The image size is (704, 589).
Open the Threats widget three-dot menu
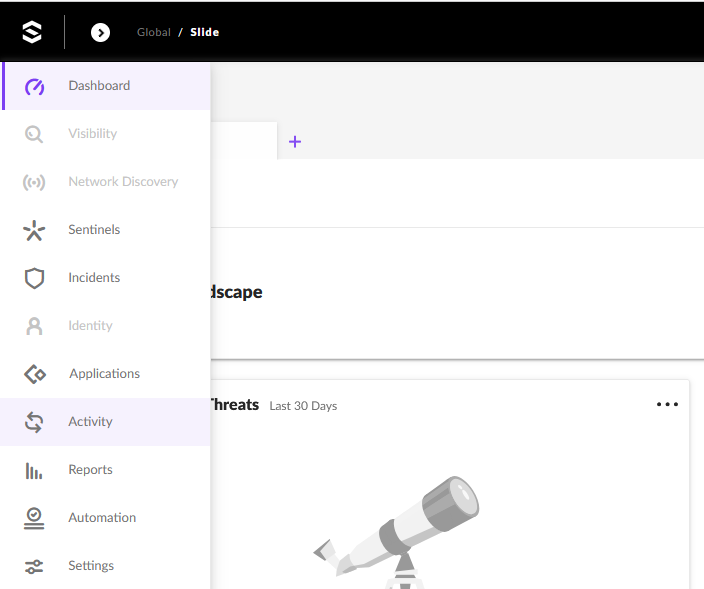point(667,405)
